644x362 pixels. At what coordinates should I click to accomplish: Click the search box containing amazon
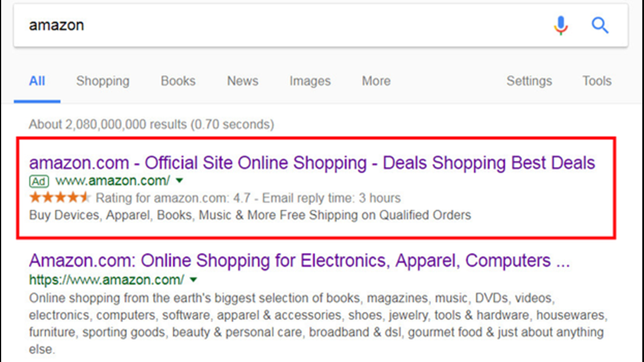[x=282, y=25]
